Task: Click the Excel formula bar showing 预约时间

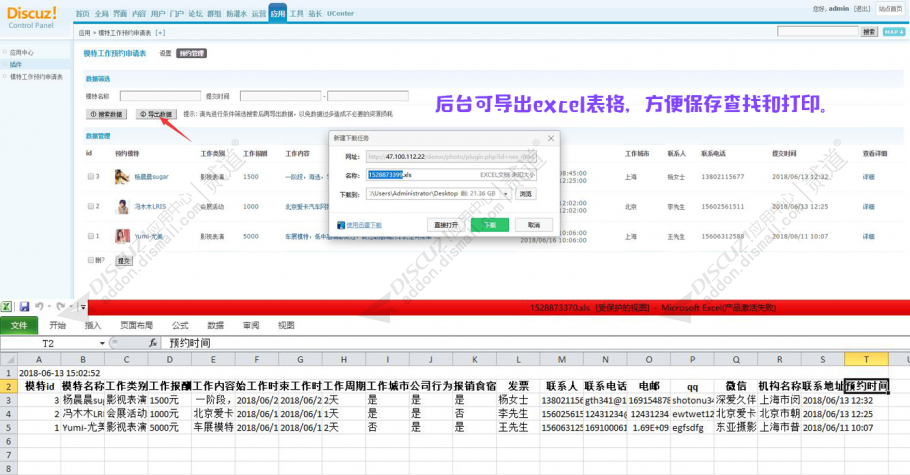Action: (x=534, y=343)
